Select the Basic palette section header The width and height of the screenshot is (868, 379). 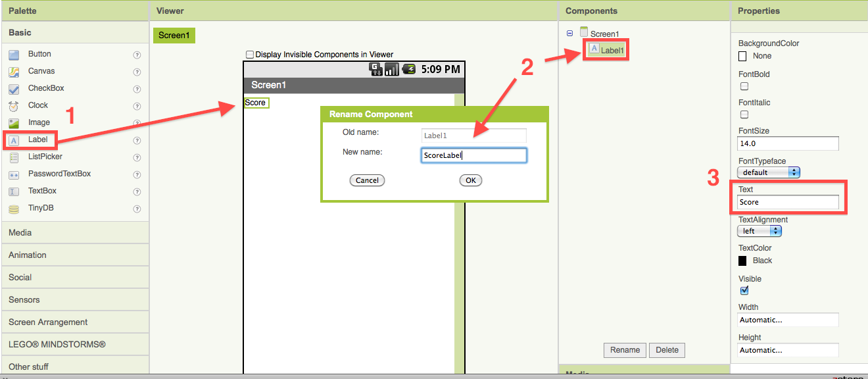pyautogui.click(x=74, y=33)
